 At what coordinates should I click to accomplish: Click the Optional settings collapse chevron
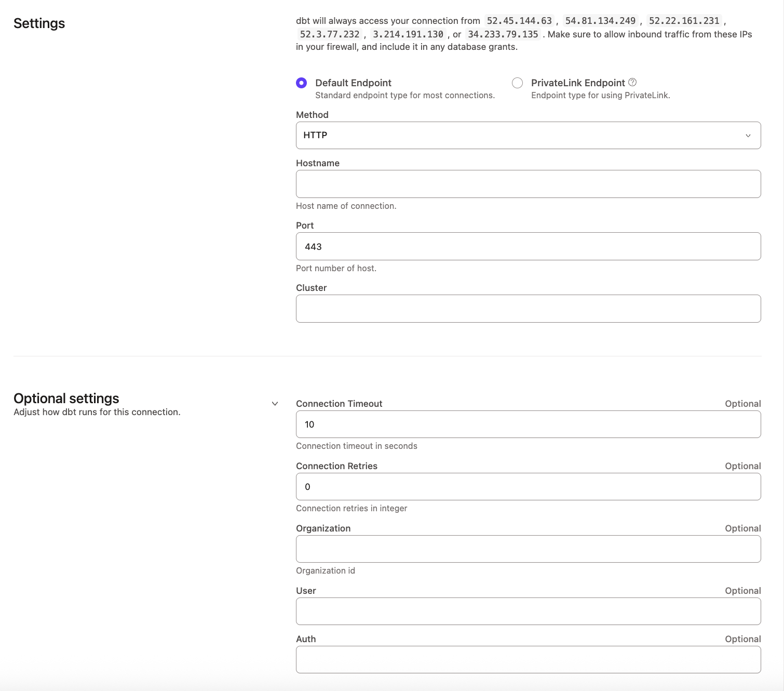point(275,403)
